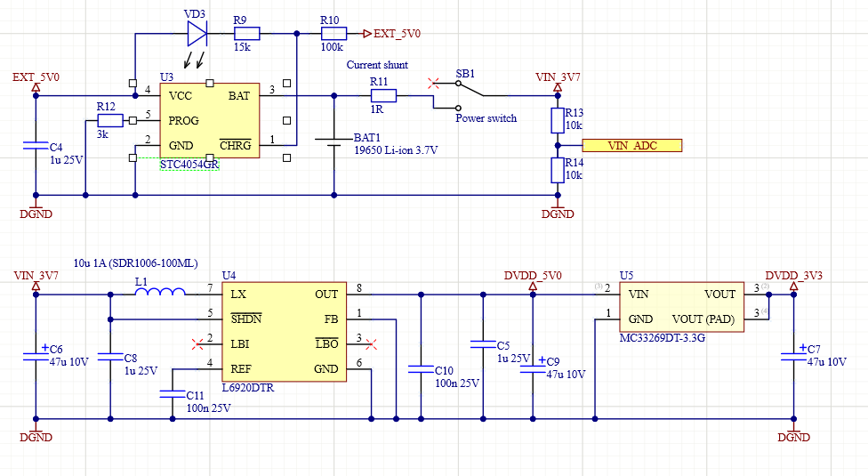Select the '10u 1A (SDR1006-100ML)' inductor note
868x476 pixels.
tap(135, 262)
